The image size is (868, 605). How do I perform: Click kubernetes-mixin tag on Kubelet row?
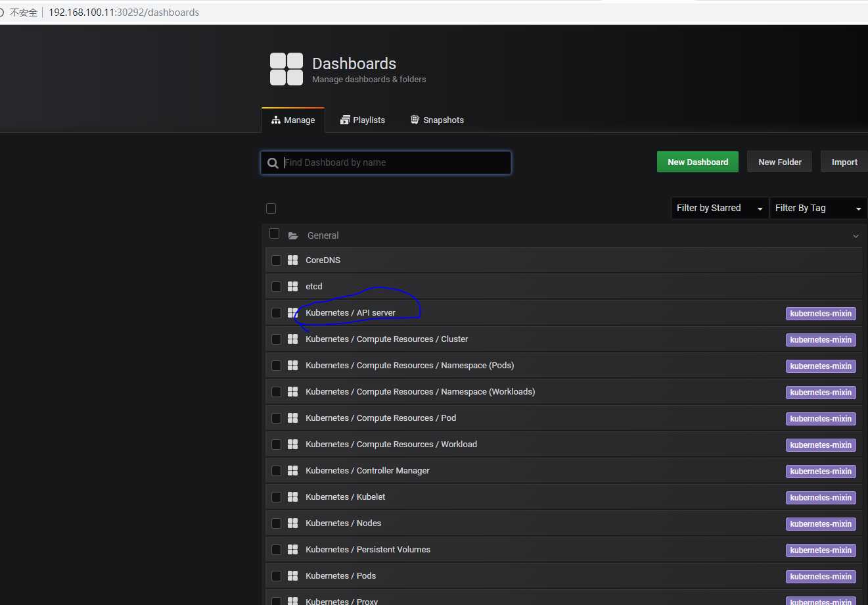point(821,498)
